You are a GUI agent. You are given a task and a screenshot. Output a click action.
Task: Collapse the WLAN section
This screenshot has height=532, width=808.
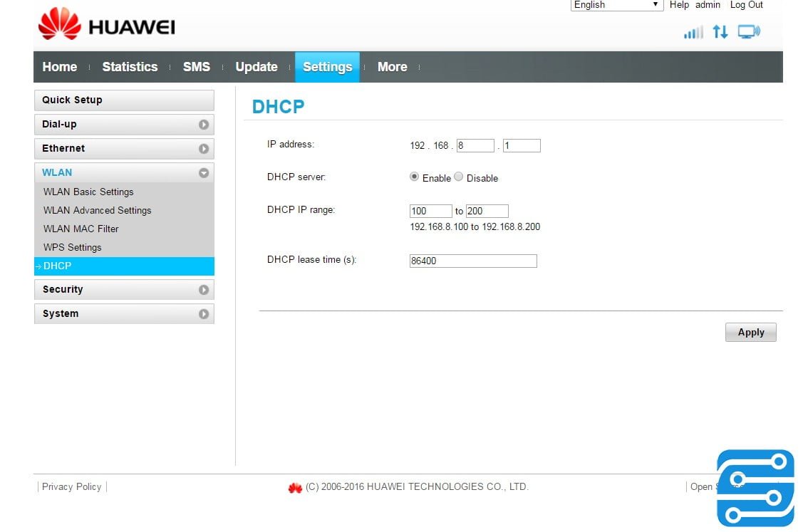pos(205,172)
